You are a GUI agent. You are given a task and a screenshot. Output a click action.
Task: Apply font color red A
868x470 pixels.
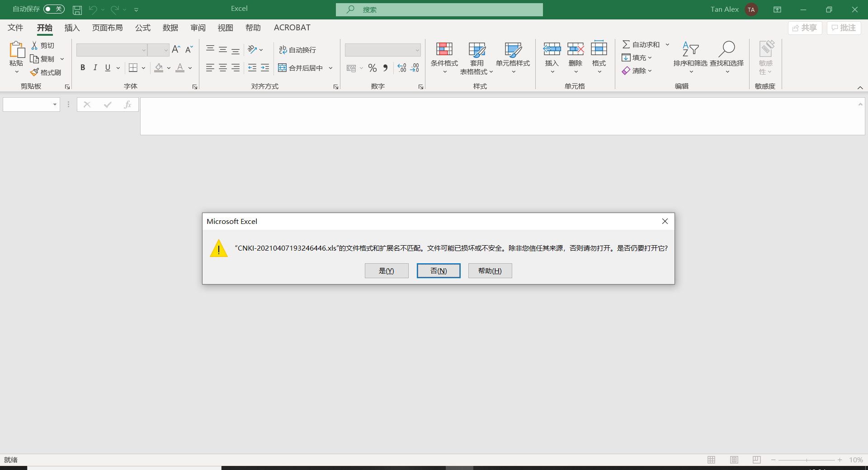180,68
